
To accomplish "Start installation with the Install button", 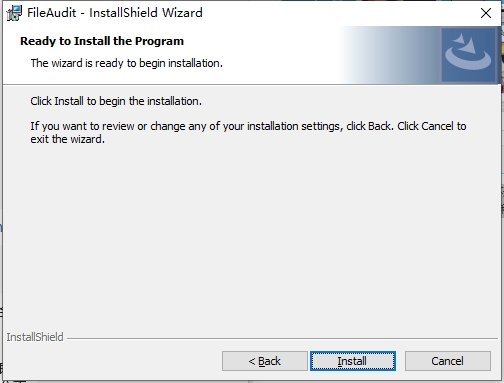I will coord(353,361).
